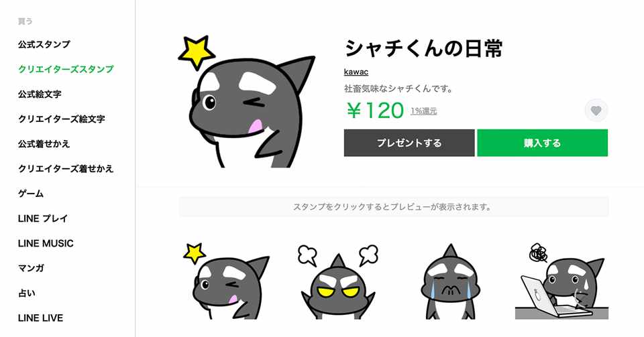Screen dimensions: 644x337
Task: Click the 1%還元 reward link
Action: 424,111
